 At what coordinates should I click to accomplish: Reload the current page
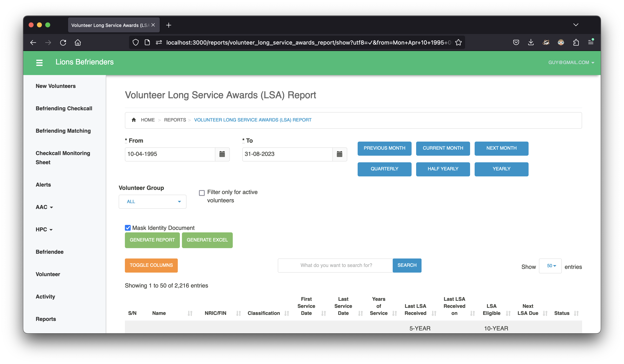pos(63,42)
